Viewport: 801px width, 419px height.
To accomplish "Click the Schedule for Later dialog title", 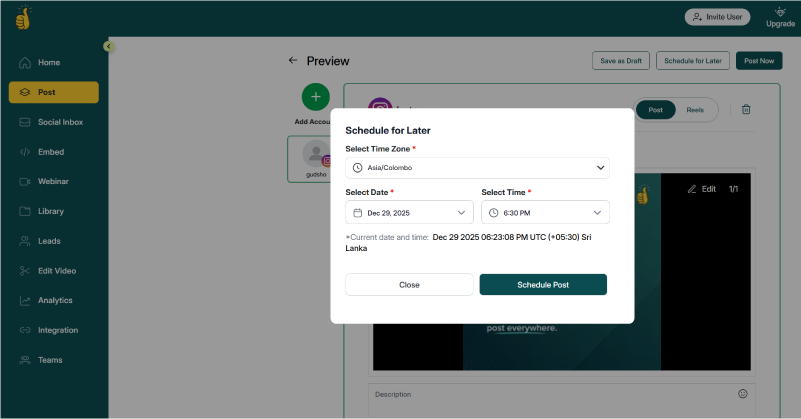I will point(388,130).
